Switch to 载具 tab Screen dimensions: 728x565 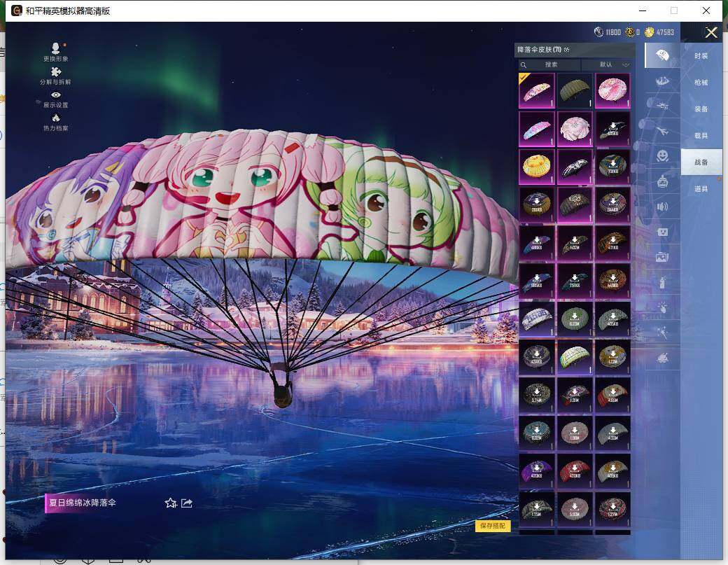pyautogui.click(x=701, y=136)
